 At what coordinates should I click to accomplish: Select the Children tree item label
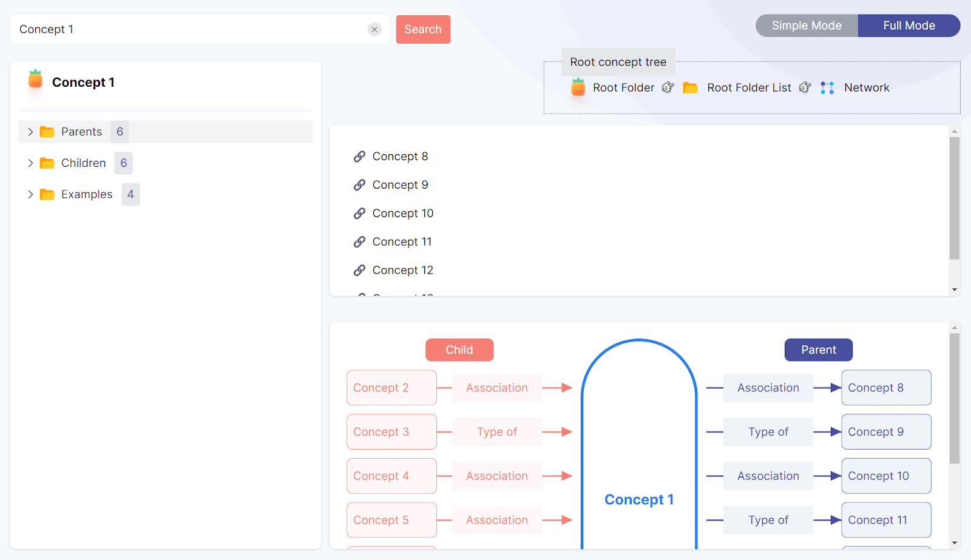tap(83, 163)
